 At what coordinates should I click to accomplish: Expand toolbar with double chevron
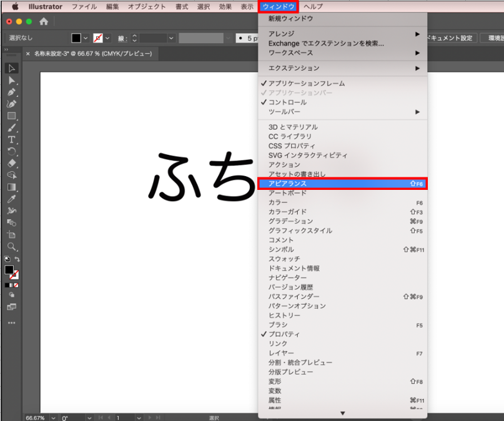pyautogui.click(x=6, y=49)
